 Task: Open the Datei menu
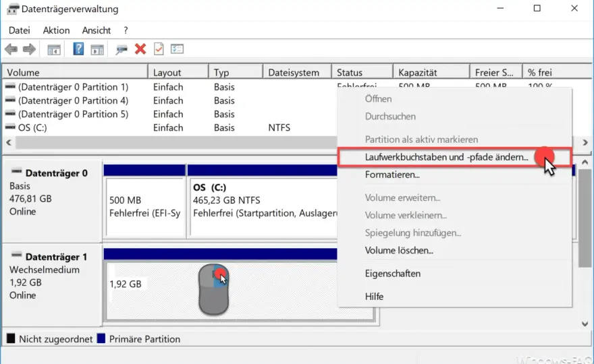tap(20, 30)
